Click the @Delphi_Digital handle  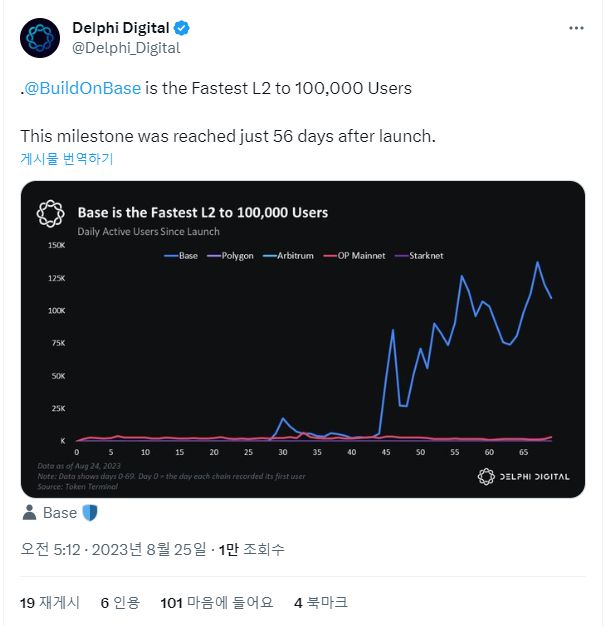coord(126,47)
